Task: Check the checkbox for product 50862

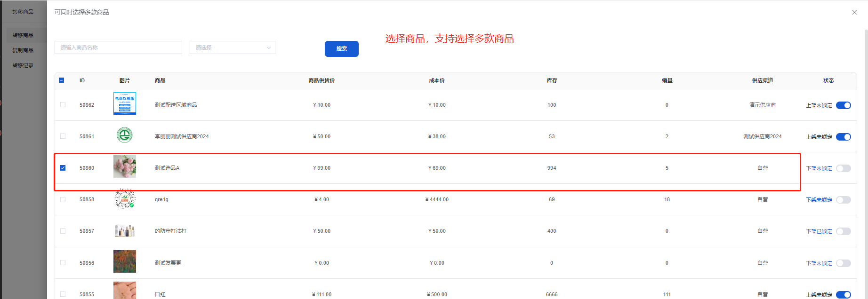Action: click(63, 105)
